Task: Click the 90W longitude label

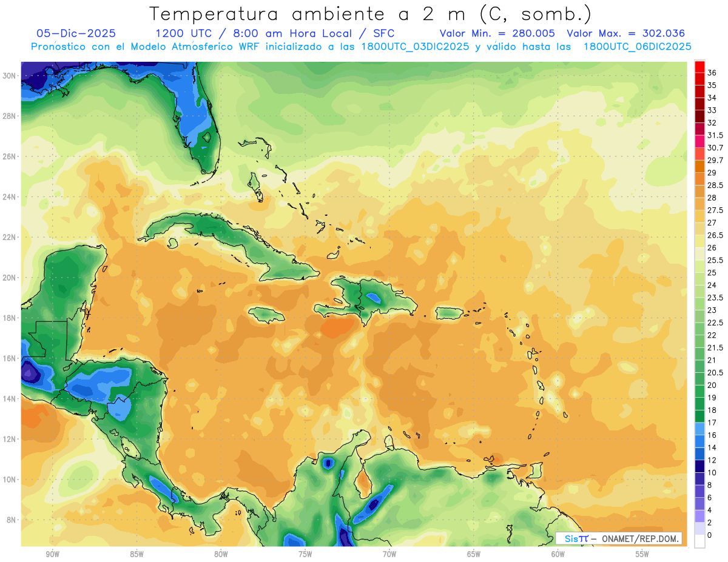Action: 52,555
